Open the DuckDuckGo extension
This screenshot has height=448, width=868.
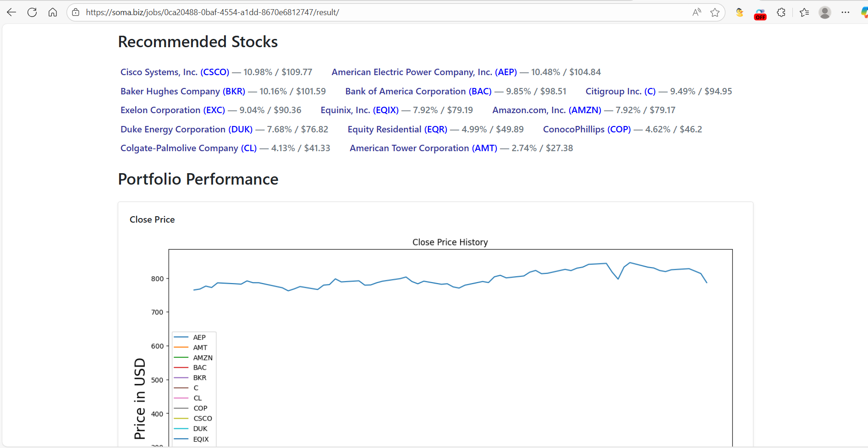[739, 12]
